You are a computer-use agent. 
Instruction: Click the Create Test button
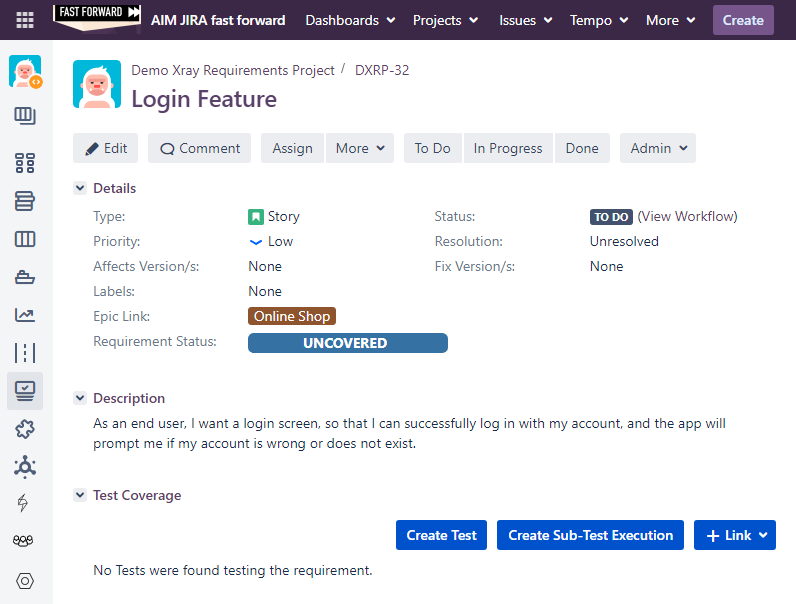(441, 535)
